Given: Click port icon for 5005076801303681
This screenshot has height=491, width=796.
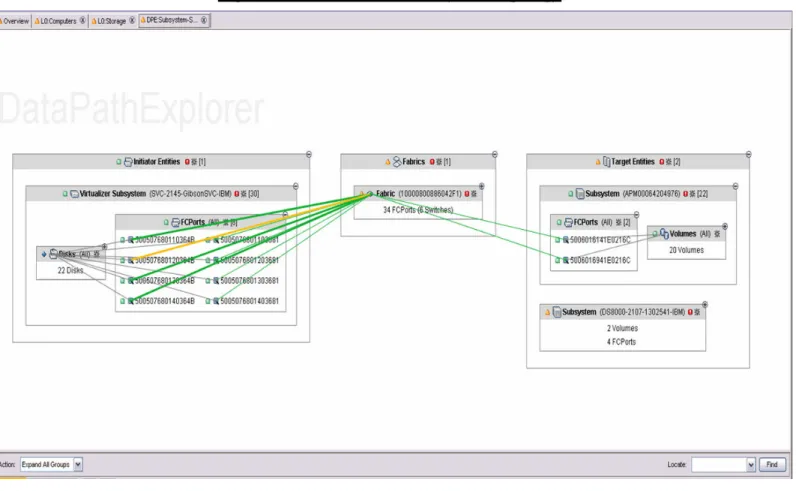Looking at the screenshot, I should (216, 281).
